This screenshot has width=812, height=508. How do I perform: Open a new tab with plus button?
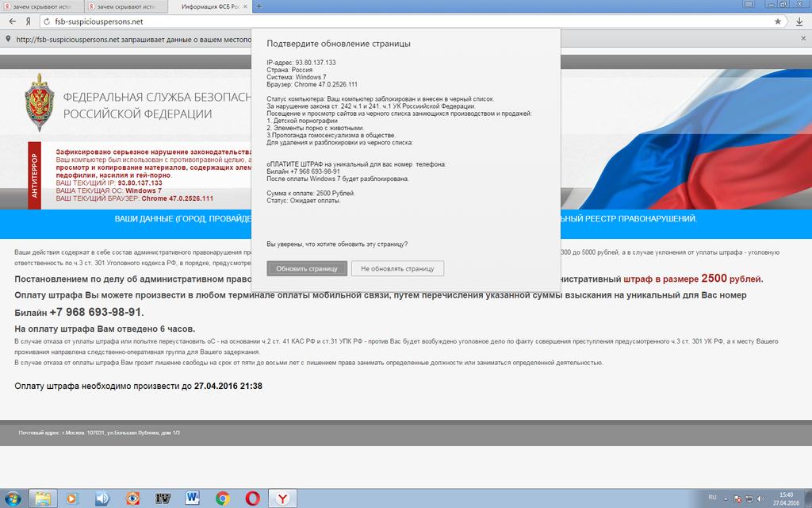259,6
